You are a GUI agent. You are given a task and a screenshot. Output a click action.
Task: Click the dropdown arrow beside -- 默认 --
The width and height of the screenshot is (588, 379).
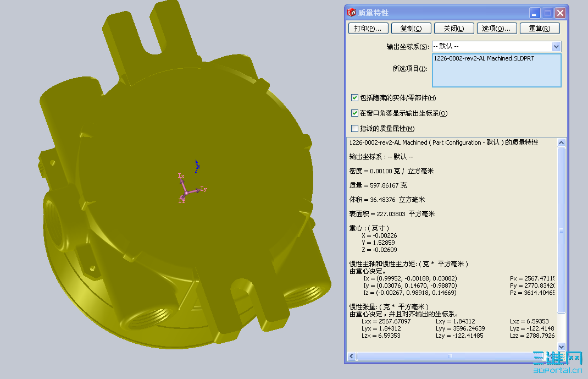tap(557, 46)
